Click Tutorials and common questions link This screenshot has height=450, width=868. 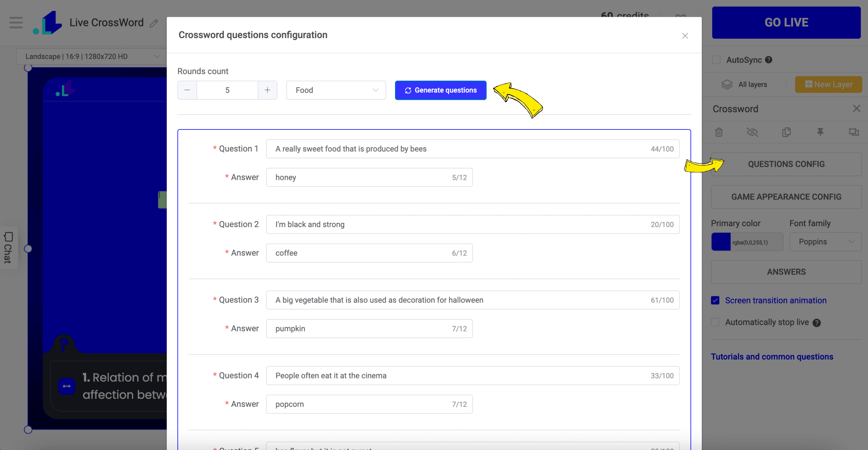[x=772, y=357]
